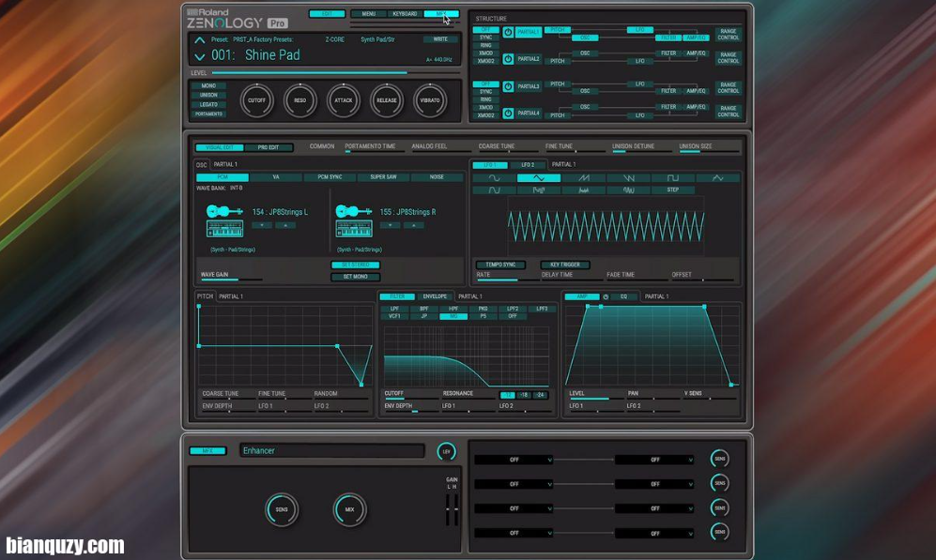Click the MFX MIX knob
Image resolution: width=936 pixels, height=560 pixels.
coord(349,509)
